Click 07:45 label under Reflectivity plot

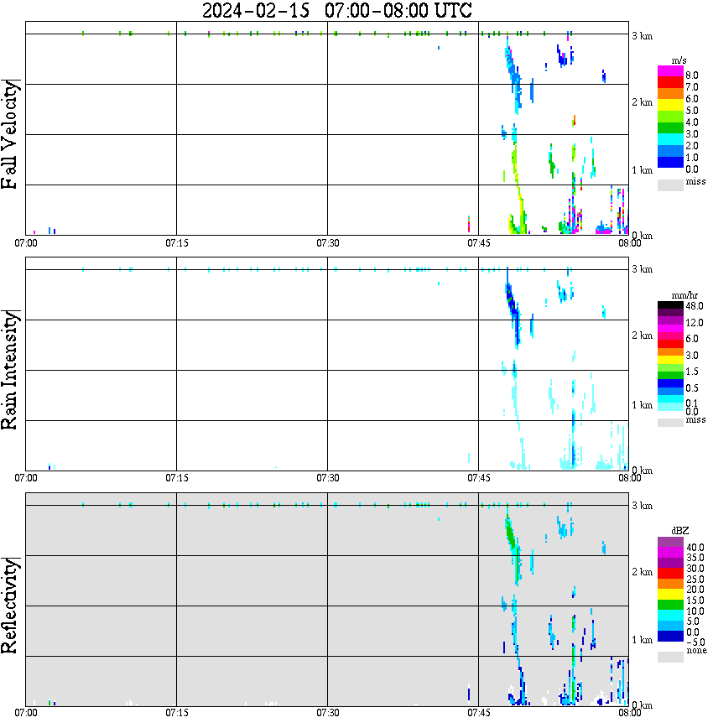[x=478, y=713]
